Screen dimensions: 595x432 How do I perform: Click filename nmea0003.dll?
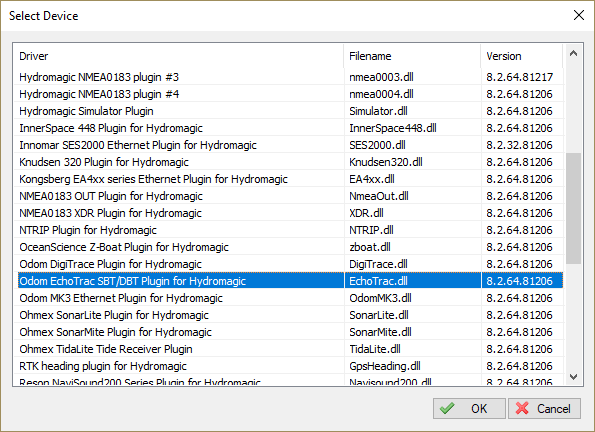pyautogui.click(x=381, y=77)
